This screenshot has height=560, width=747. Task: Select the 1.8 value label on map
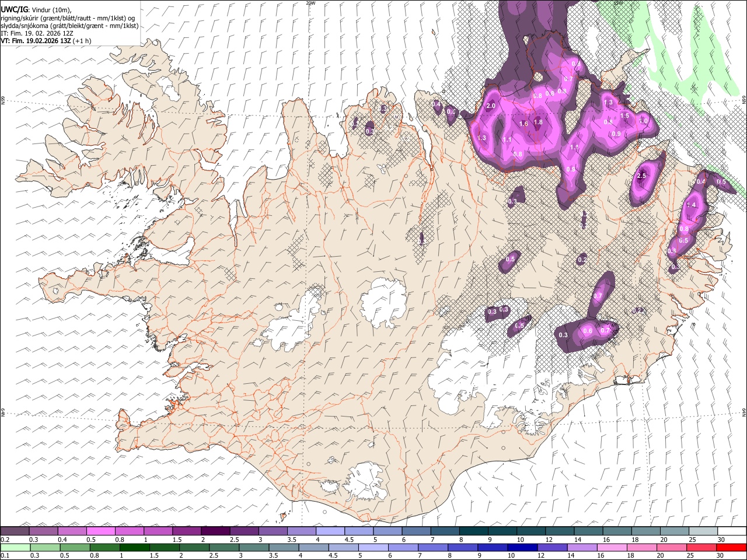[x=538, y=123]
